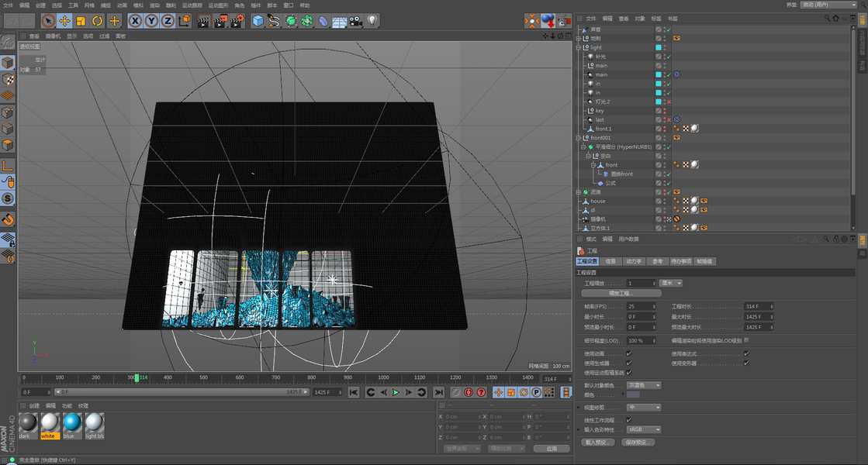Open the sRGB input color profile dropdown
868x465 pixels.
(644, 429)
